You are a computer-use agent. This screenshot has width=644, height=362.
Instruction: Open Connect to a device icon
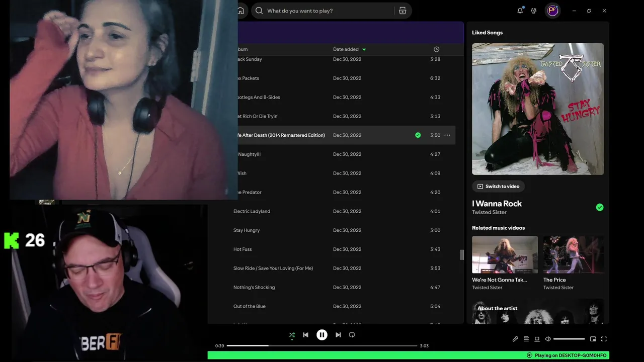click(x=537, y=339)
